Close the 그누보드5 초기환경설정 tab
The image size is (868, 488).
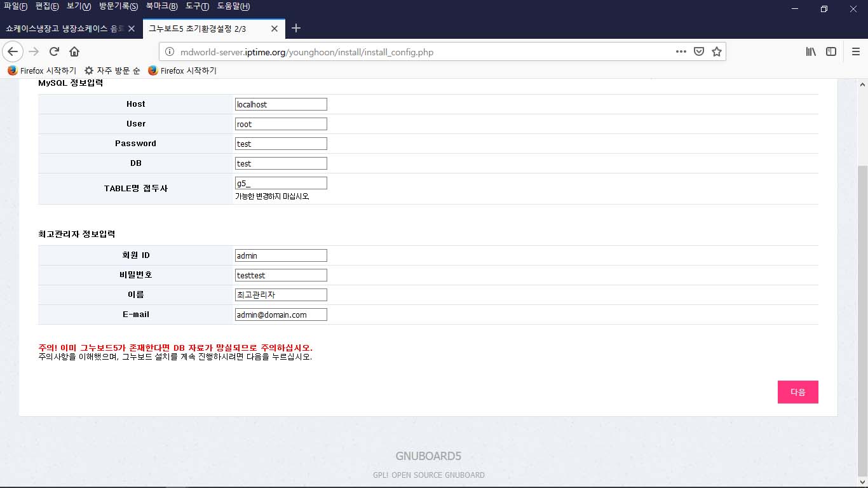(x=275, y=29)
